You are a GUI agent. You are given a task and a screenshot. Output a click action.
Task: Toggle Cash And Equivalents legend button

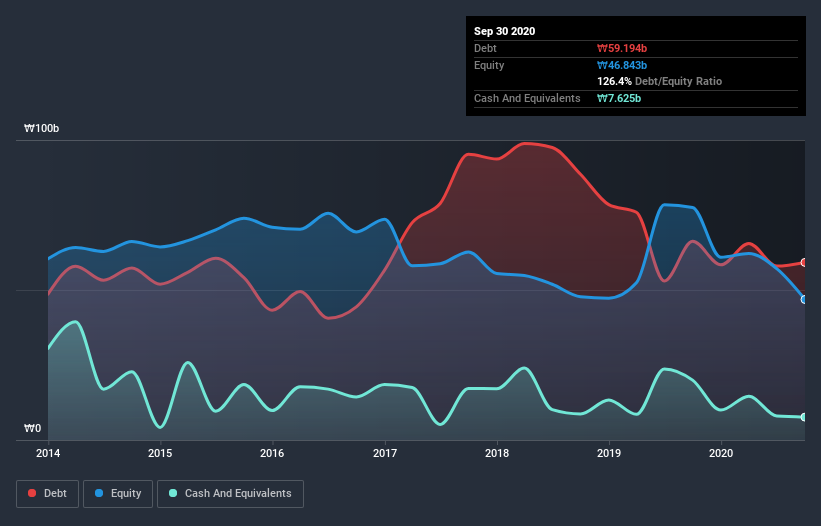230,494
